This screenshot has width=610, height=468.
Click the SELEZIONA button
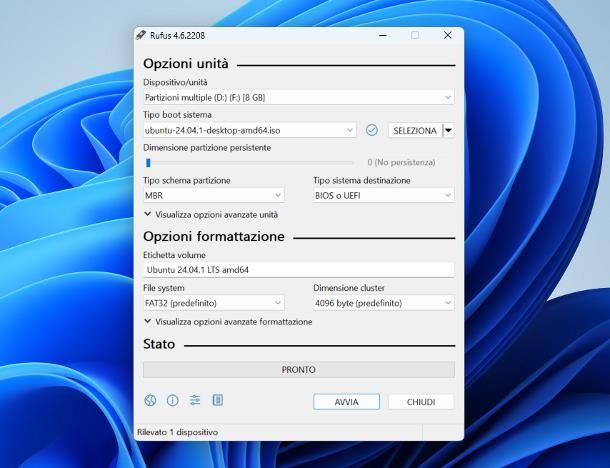point(415,130)
